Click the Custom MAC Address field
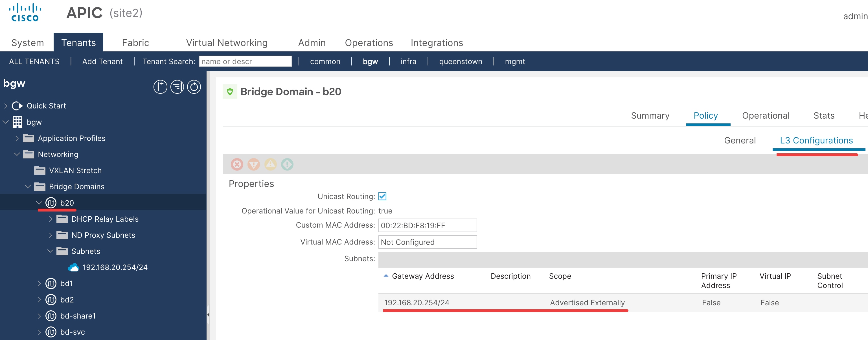 coord(428,225)
